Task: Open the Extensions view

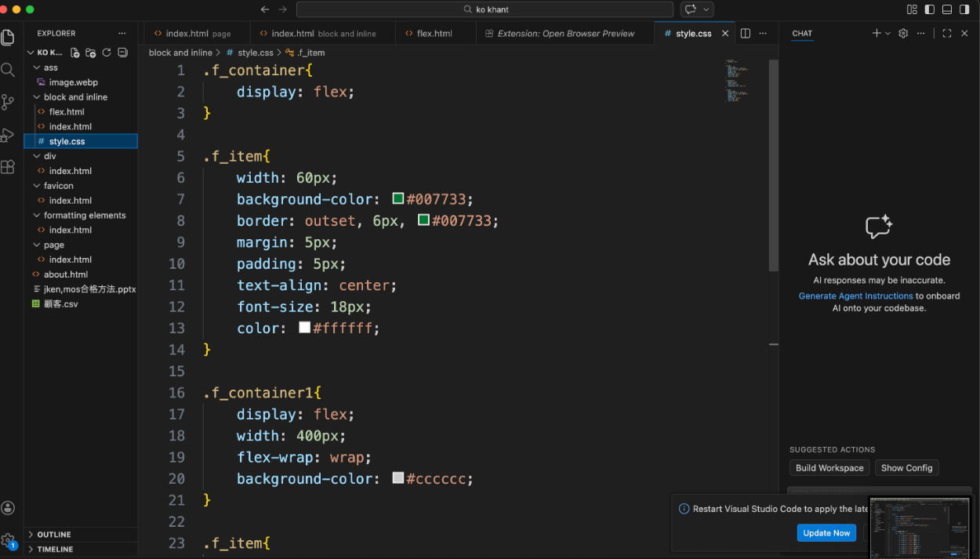Action: (x=8, y=167)
